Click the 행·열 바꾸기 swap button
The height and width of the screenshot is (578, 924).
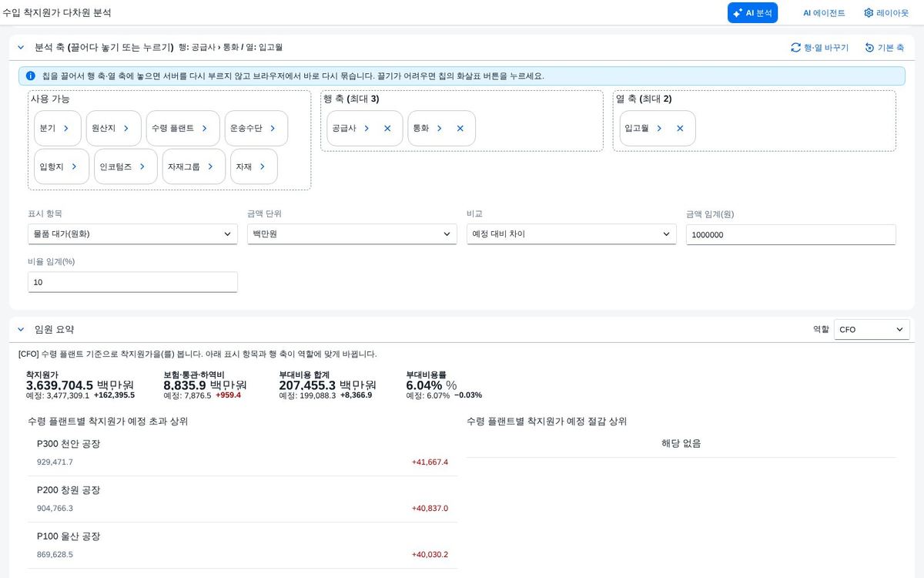click(x=819, y=48)
